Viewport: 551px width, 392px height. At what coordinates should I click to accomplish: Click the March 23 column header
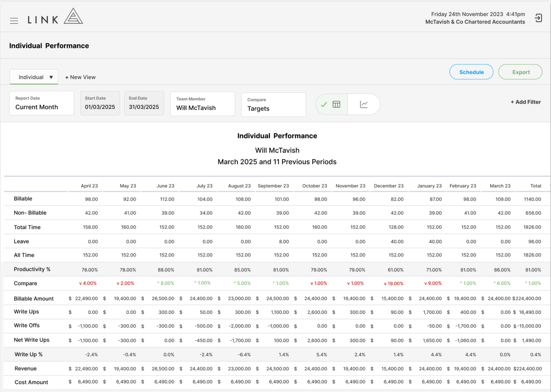[x=500, y=186]
